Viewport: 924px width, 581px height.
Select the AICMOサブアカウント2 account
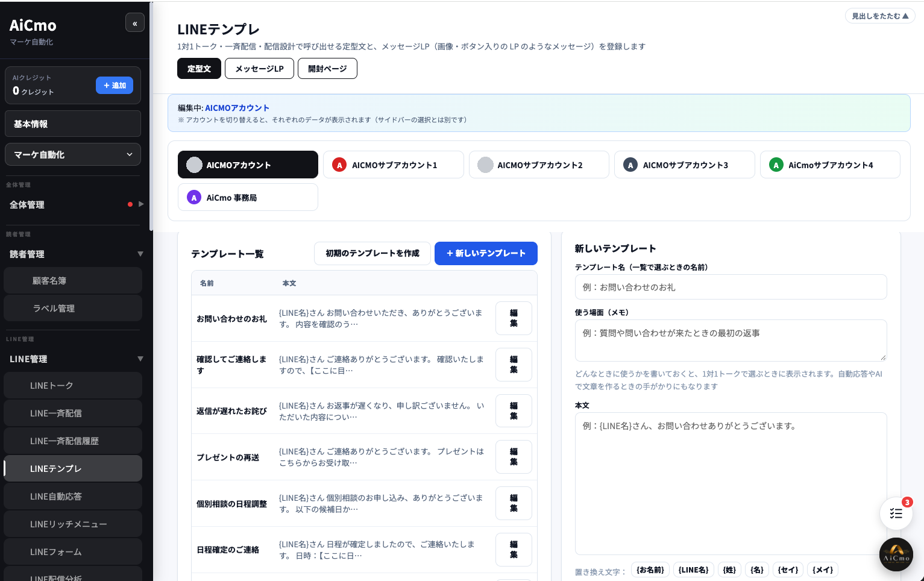pos(539,165)
